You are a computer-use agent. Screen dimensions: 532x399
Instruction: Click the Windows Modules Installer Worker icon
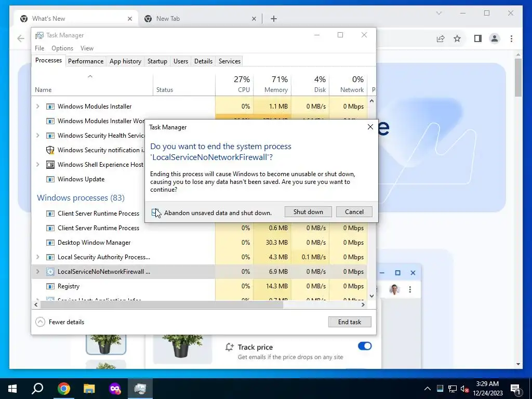[x=50, y=121]
